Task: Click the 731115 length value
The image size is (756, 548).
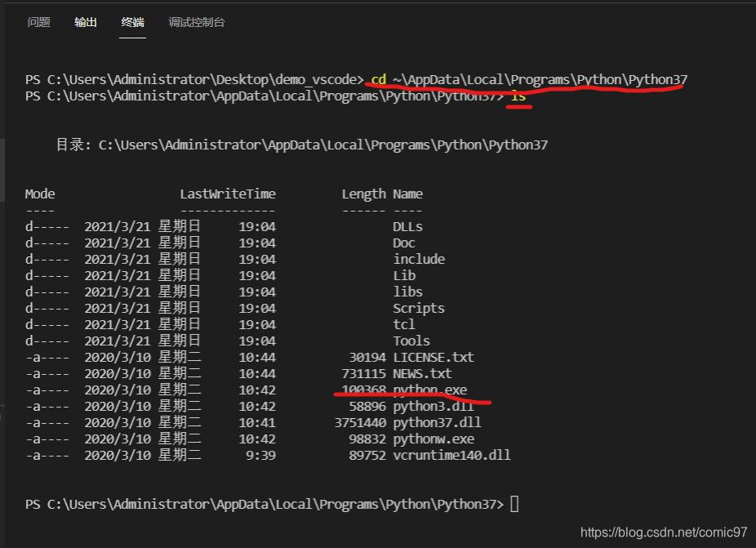Action: (x=363, y=374)
